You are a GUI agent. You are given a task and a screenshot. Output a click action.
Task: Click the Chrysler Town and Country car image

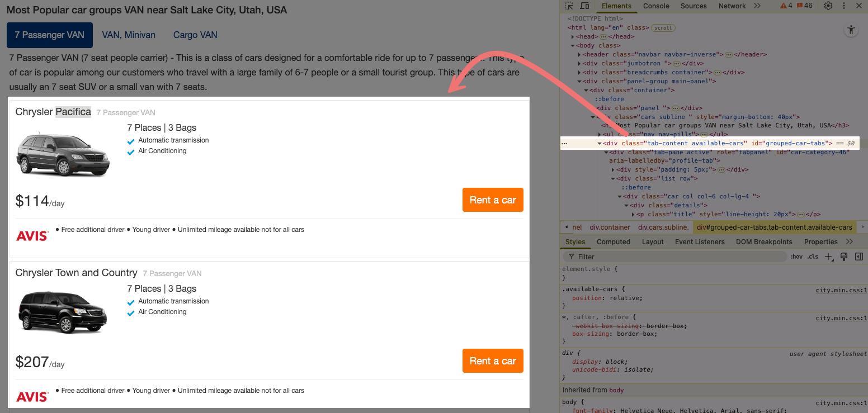point(62,311)
